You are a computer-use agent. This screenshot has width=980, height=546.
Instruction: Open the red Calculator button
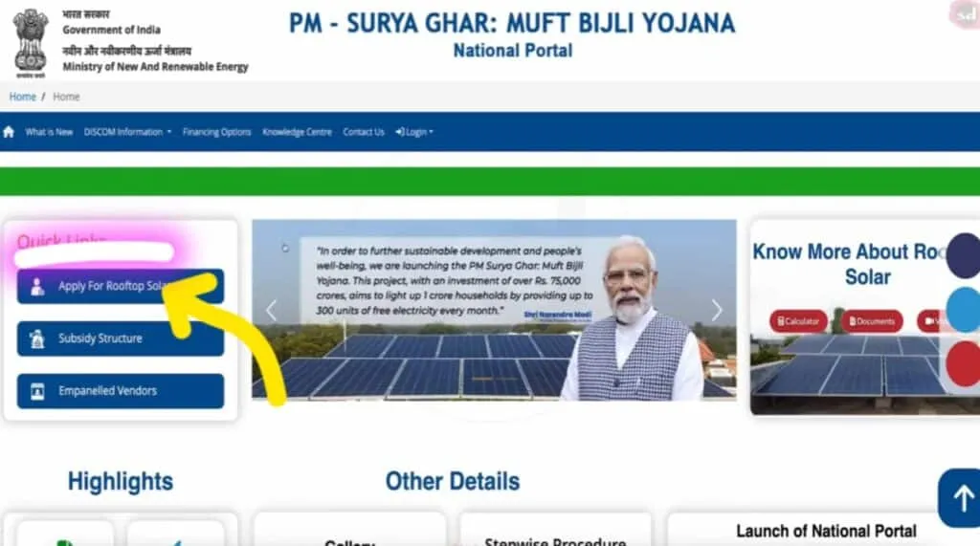pyautogui.click(x=798, y=321)
